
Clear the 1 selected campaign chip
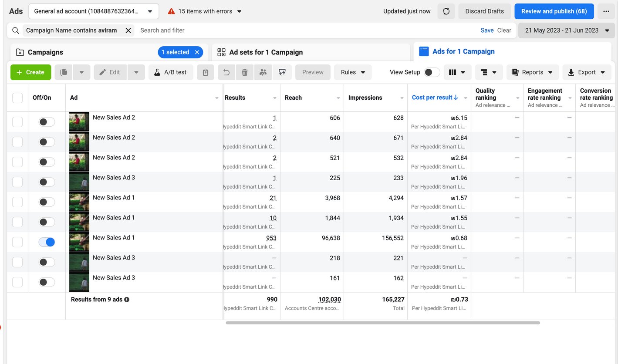197,52
